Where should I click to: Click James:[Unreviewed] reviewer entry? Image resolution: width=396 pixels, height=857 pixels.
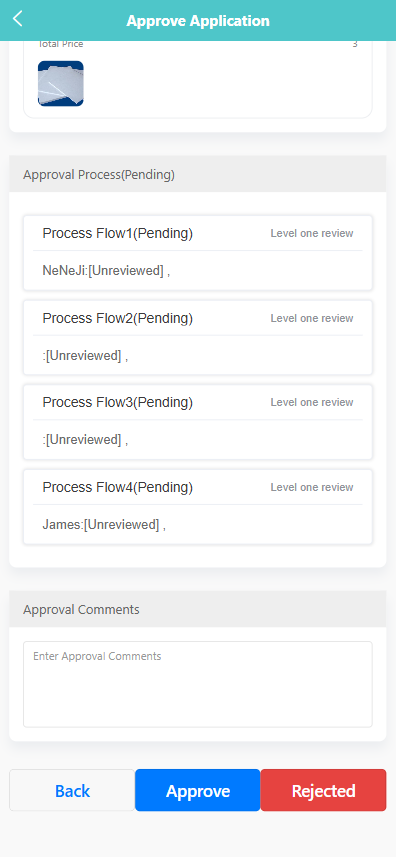104,525
